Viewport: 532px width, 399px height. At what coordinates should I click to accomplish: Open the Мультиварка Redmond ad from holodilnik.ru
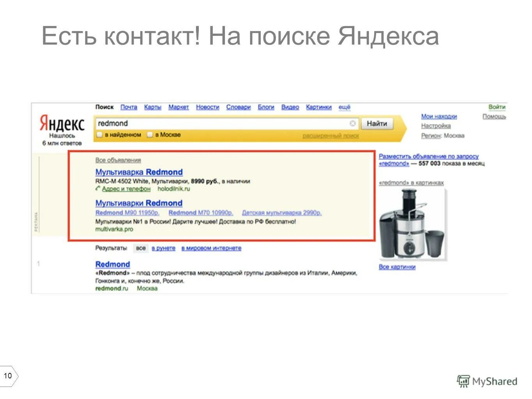(139, 172)
